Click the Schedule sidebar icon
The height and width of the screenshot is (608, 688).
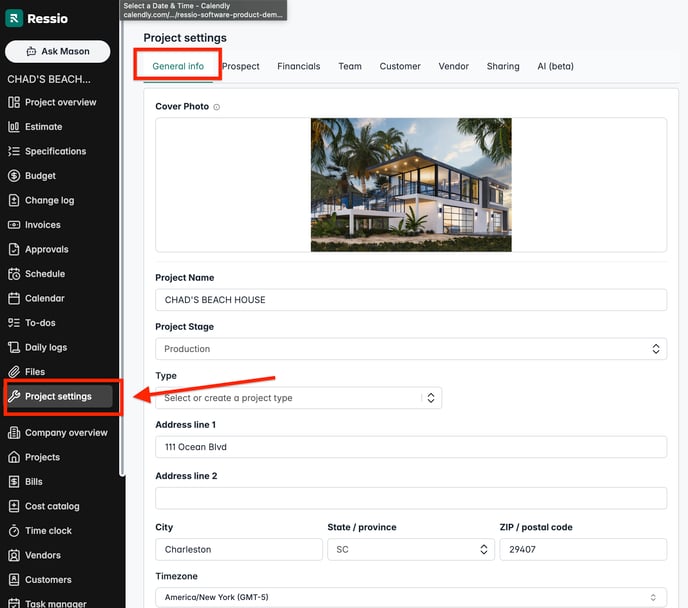(14, 274)
